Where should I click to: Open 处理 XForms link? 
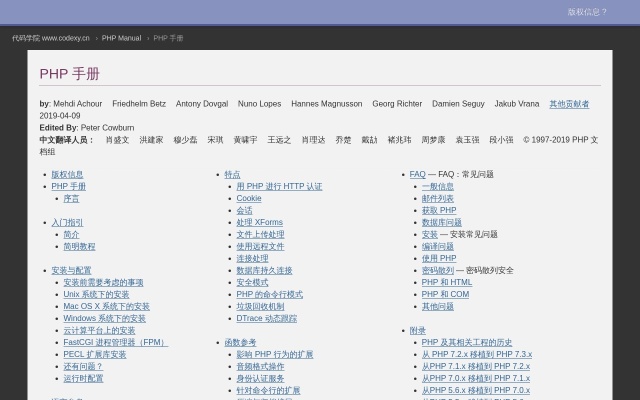tap(259, 222)
